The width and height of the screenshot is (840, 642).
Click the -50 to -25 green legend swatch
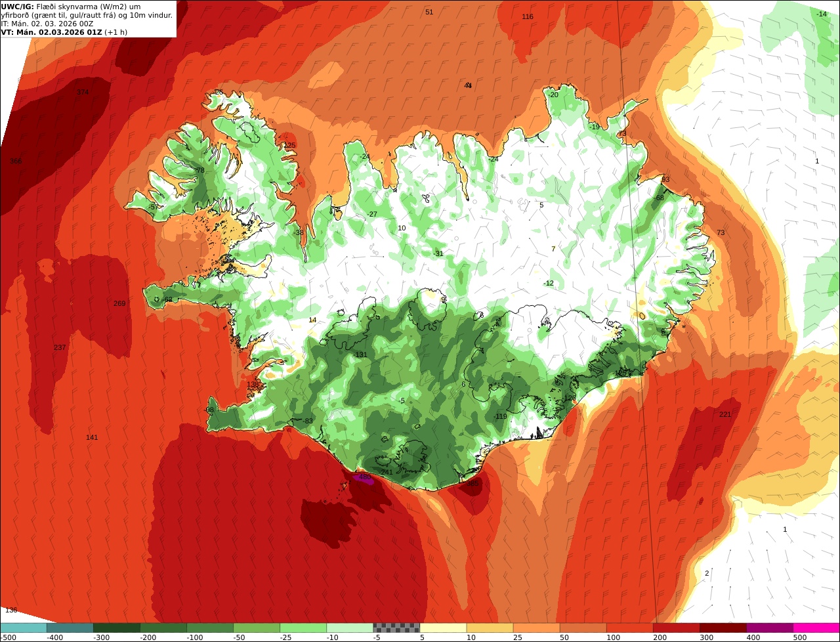point(256,628)
